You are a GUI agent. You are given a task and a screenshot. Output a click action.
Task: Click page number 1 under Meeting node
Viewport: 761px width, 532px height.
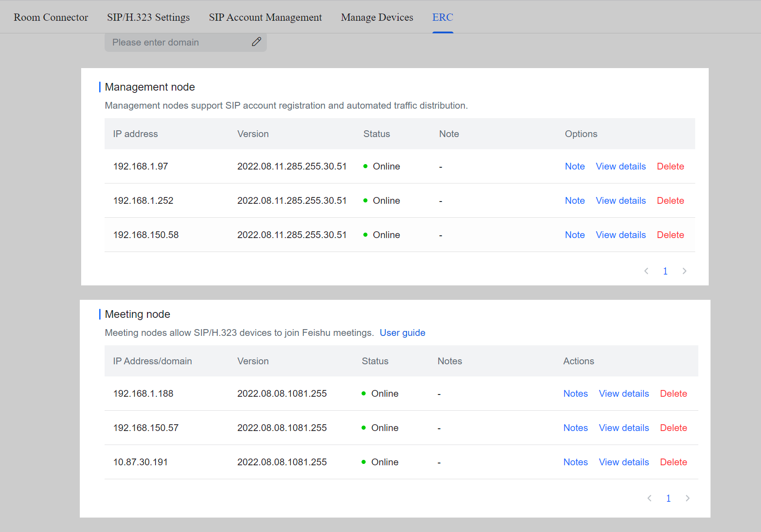click(668, 498)
